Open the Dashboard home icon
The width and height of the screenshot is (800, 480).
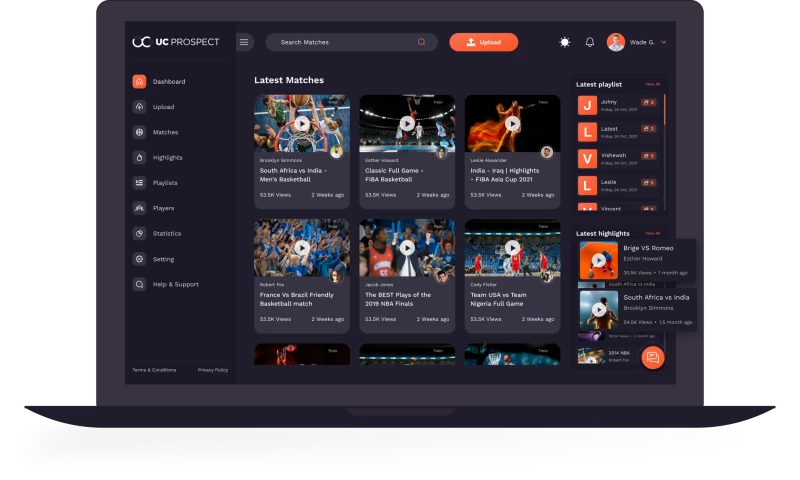(139, 82)
